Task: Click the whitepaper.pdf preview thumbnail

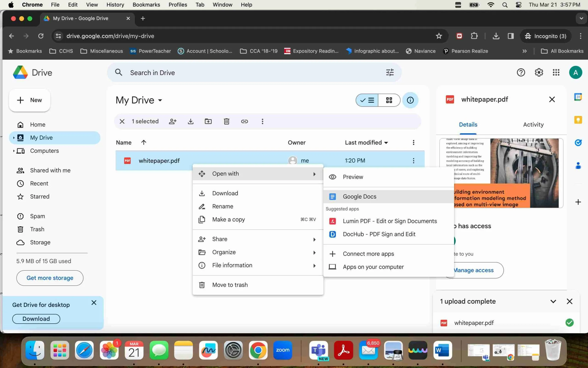Action: point(501,173)
